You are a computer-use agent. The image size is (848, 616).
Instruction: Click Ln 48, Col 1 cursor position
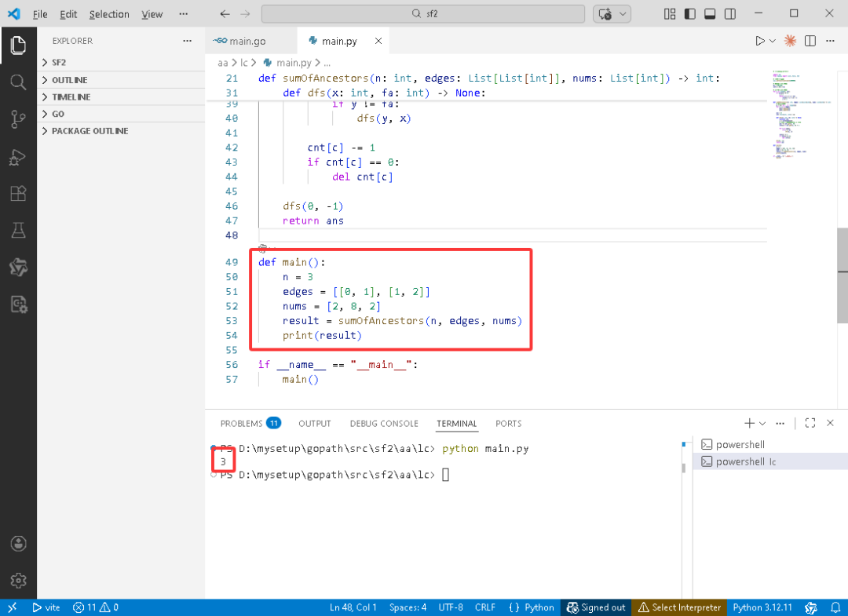(x=353, y=607)
